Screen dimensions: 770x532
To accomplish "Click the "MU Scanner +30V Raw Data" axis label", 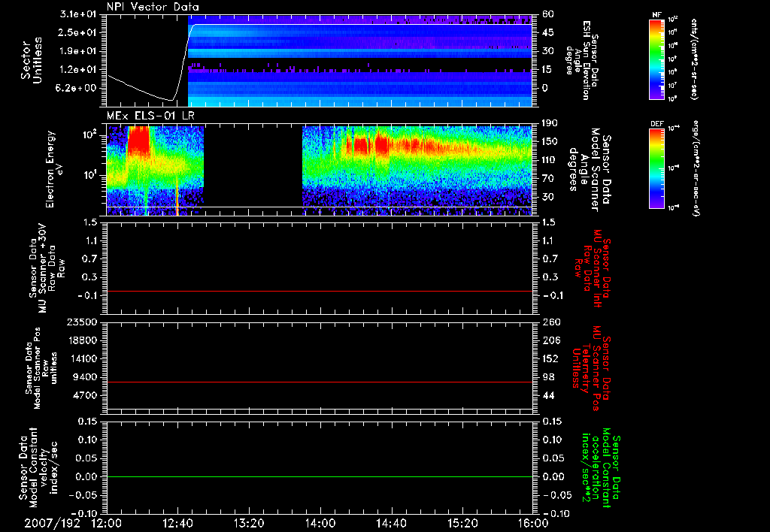I will [47, 268].
